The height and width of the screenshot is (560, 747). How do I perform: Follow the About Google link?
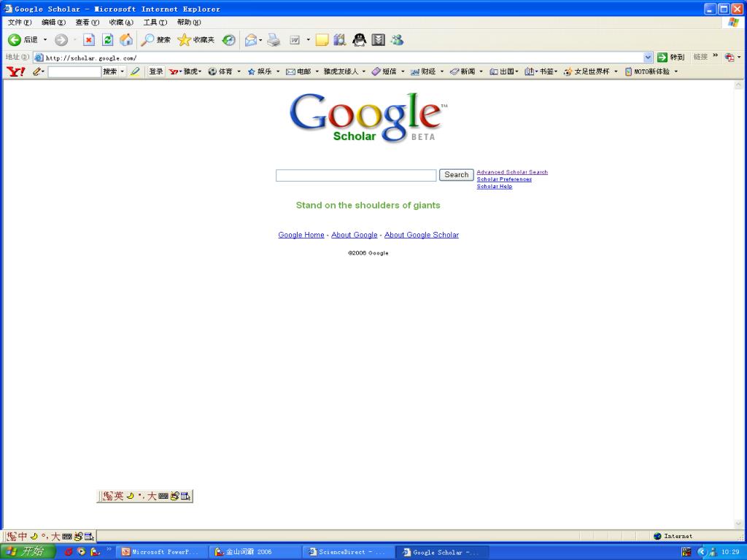[355, 235]
